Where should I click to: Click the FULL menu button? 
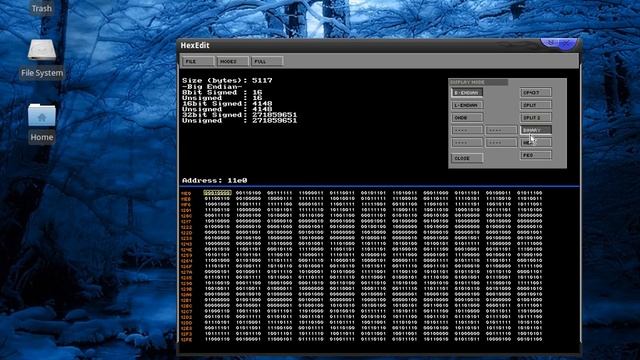coord(267,61)
